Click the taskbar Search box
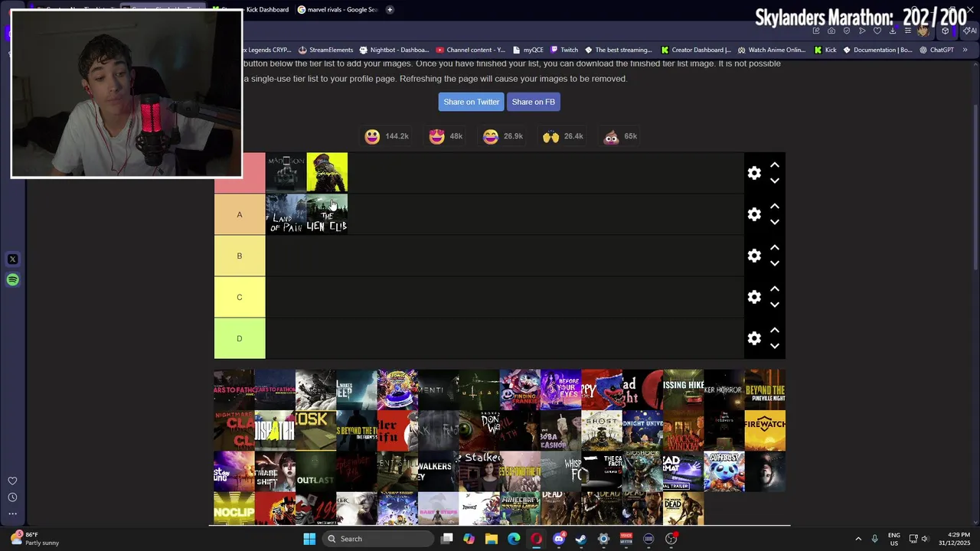The height and width of the screenshot is (551, 980). point(377,539)
